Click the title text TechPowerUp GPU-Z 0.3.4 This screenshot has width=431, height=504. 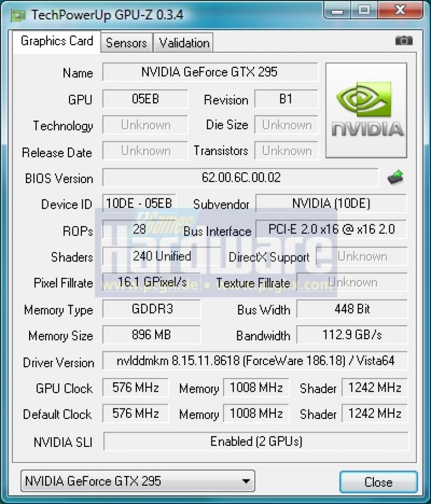click(x=107, y=15)
